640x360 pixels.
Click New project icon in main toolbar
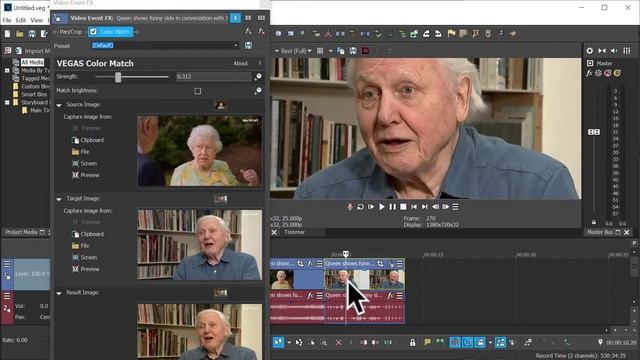click(7, 34)
